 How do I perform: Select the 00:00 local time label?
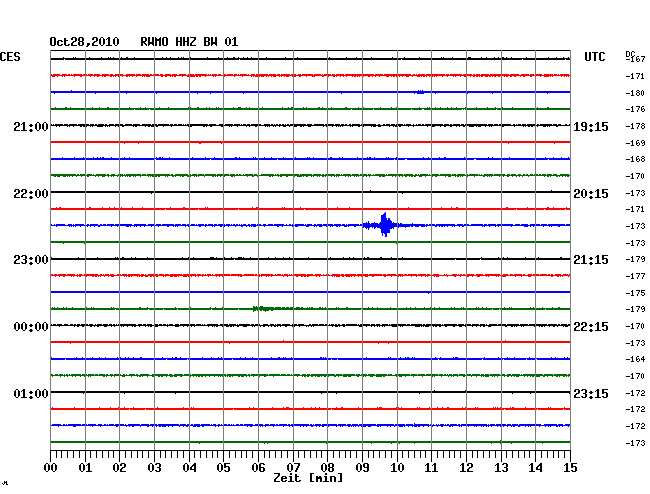pyautogui.click(x=31, y=327)
